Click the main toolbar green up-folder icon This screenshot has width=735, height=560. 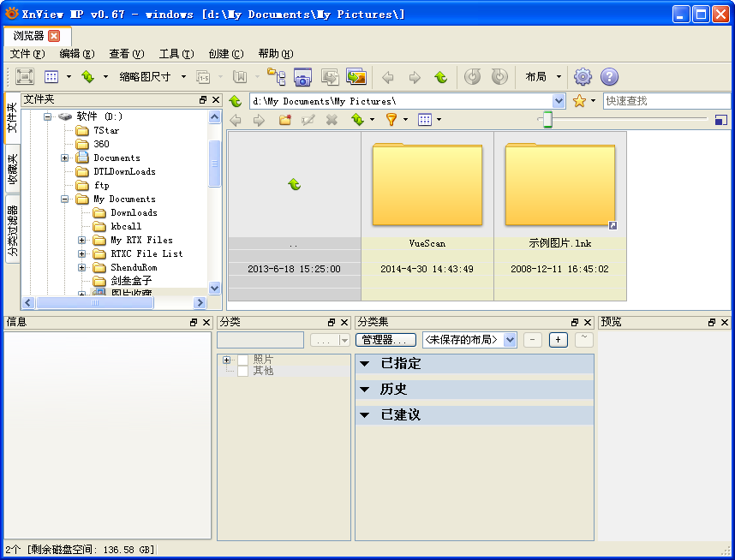[x=440, y=77]
